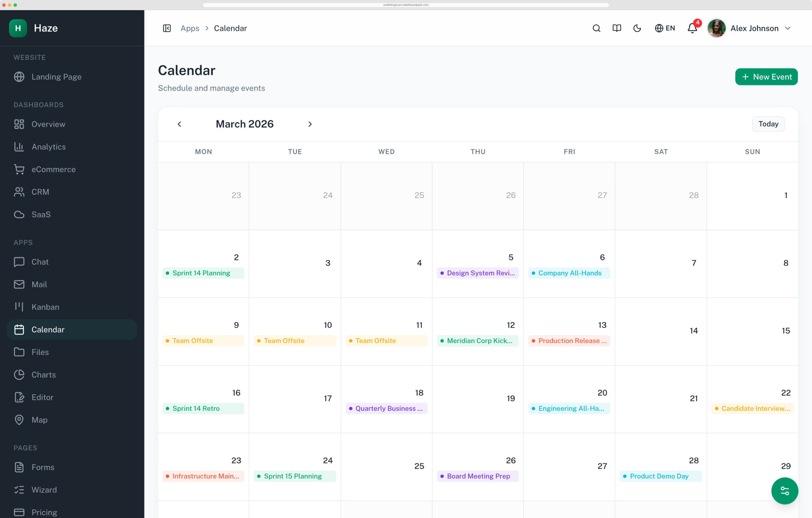
Task: Open Product Demo Day event
Action: pos(661,476)
